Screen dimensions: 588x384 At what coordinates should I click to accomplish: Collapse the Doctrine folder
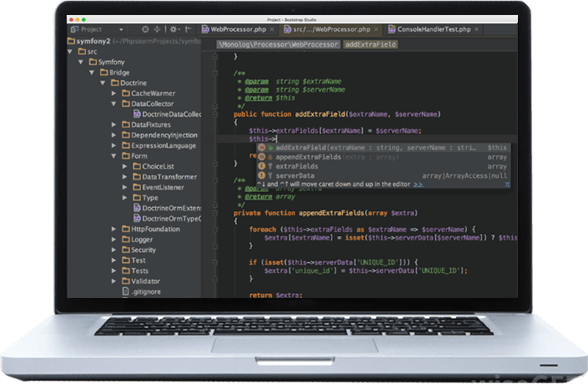pyautogui.click(x=103, y=83)
